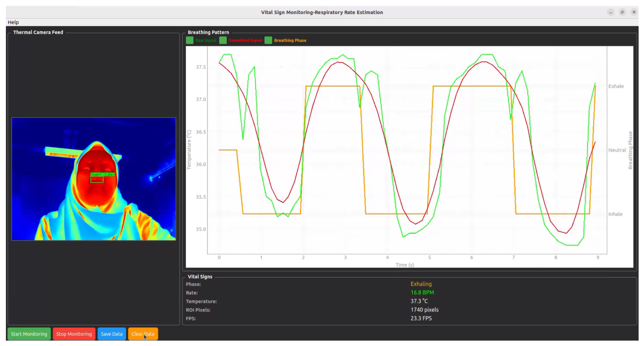The height and width of the screenshot is (346, 644).
Task: Click the 23.3 FPS readout
Action: click(421, 318)
